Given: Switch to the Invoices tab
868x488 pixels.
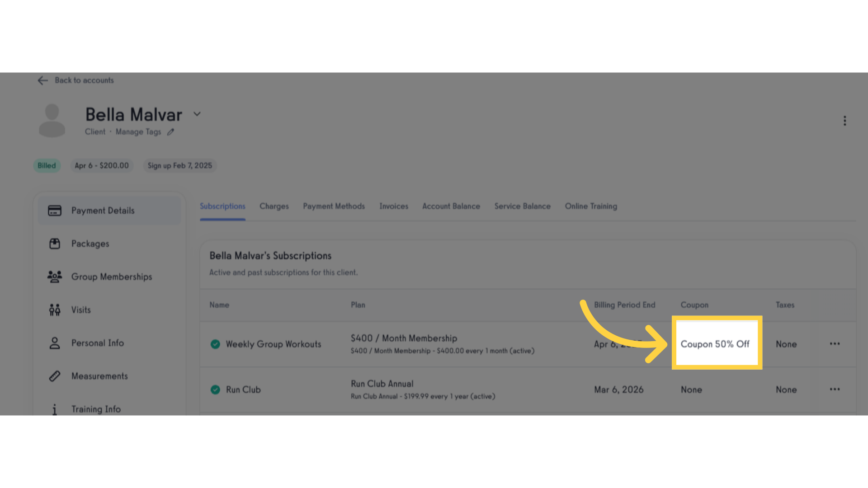Looking at the screenshot, I should (394, 206).
